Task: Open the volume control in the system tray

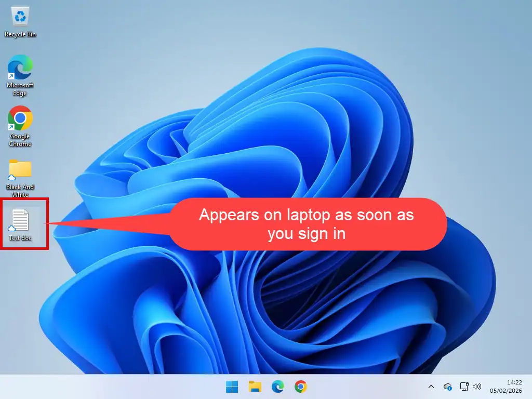Action: click(x=476, y=387)
